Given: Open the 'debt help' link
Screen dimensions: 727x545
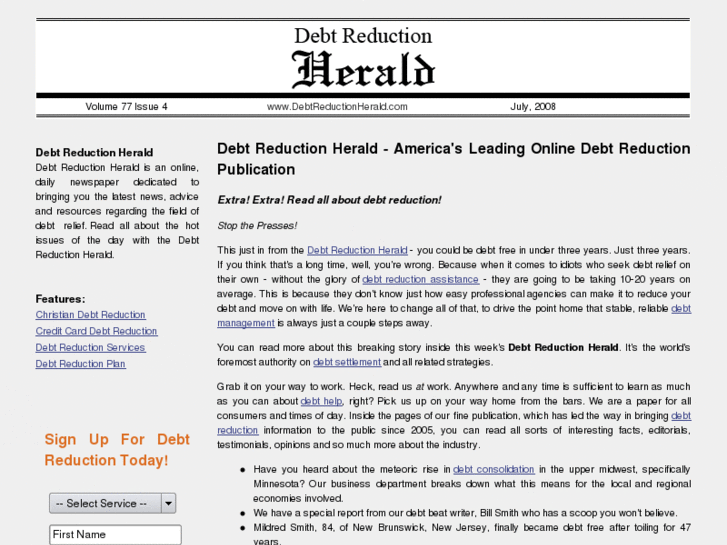Looking at the screenshot, I should pos(321,401).
